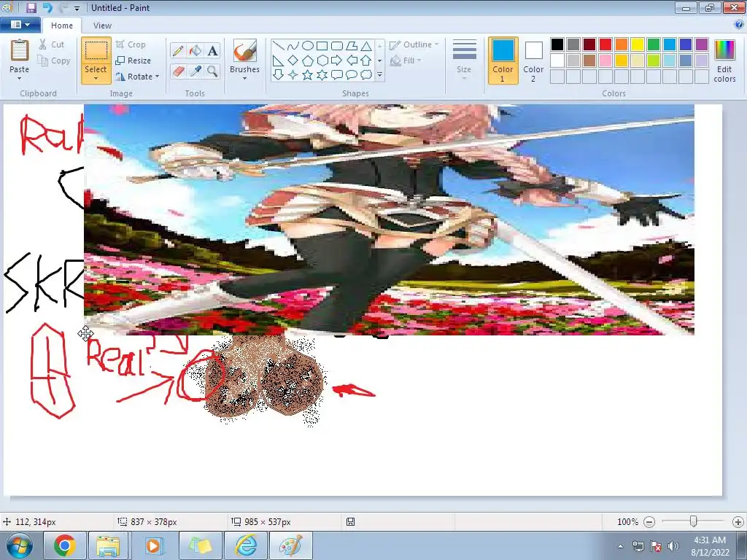The height and width of the screenshot is (560, 747).
Task: Select the Text tool
Action: [x=212, y=50]
